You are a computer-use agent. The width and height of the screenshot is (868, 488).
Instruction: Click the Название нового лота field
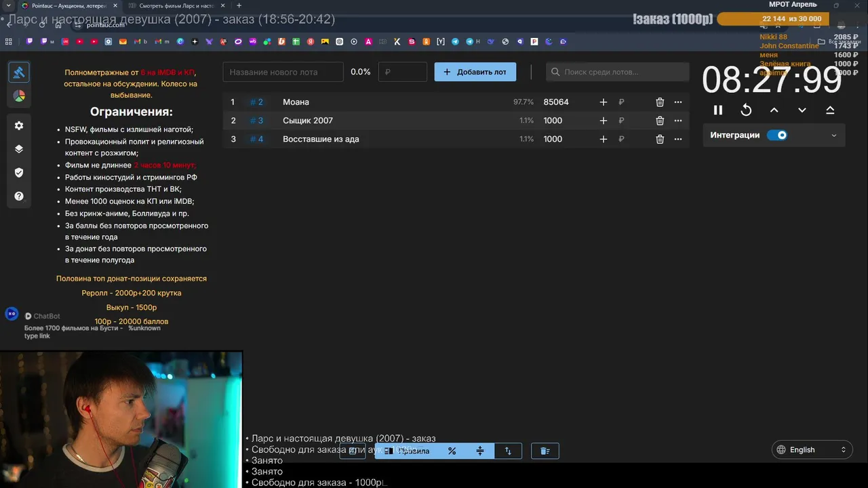coord(283,72)
